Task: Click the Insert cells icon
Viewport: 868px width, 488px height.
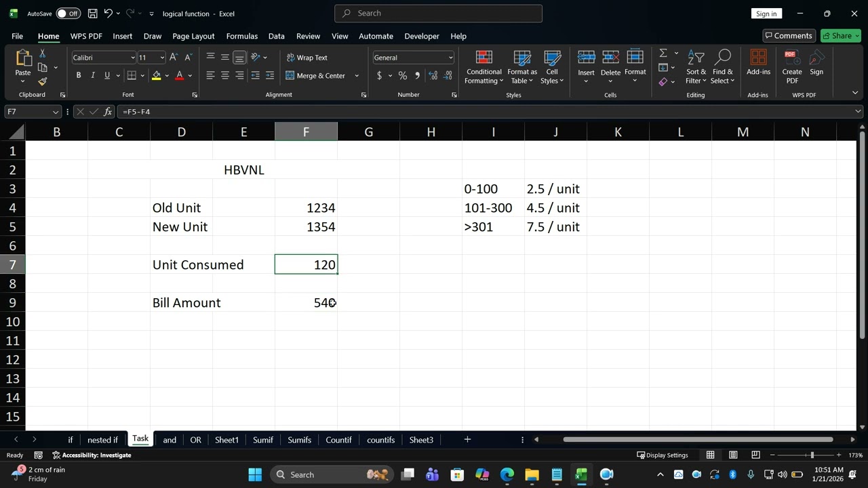Action: pyautogui.click(x=586, y=59)
